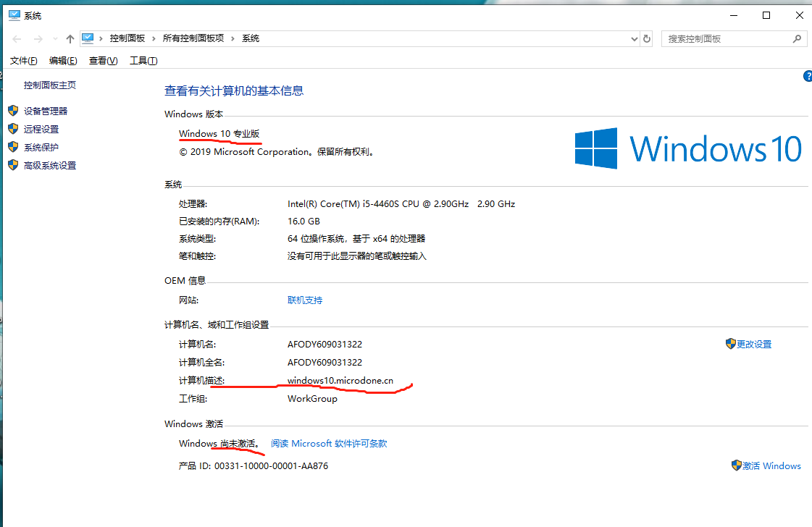812x527 pixels.
Task: Select 2019 Microsoft Corporation copyright text
Action: pyautogui.click(x=277, y=152)
